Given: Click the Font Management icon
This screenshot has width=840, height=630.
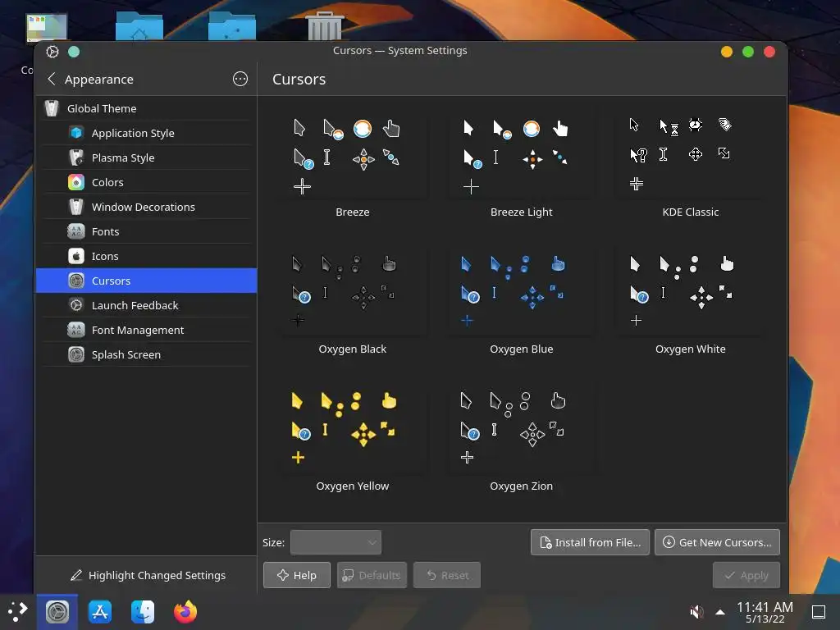Looking at the screenshot, I should click(76, 330).
